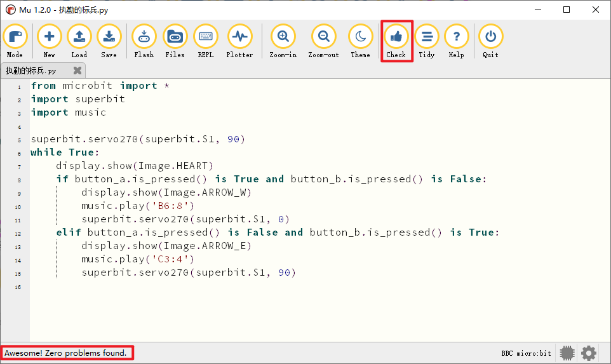Click the 'while True:' line
Screen dimensions: 611x364
pos(65,152)
